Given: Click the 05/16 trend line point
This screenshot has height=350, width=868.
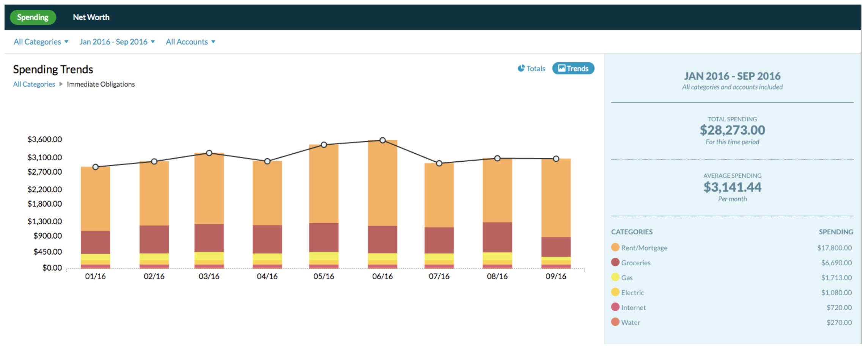Looking at the screenshot, I should pyautogui.click(x=324, y=145).
